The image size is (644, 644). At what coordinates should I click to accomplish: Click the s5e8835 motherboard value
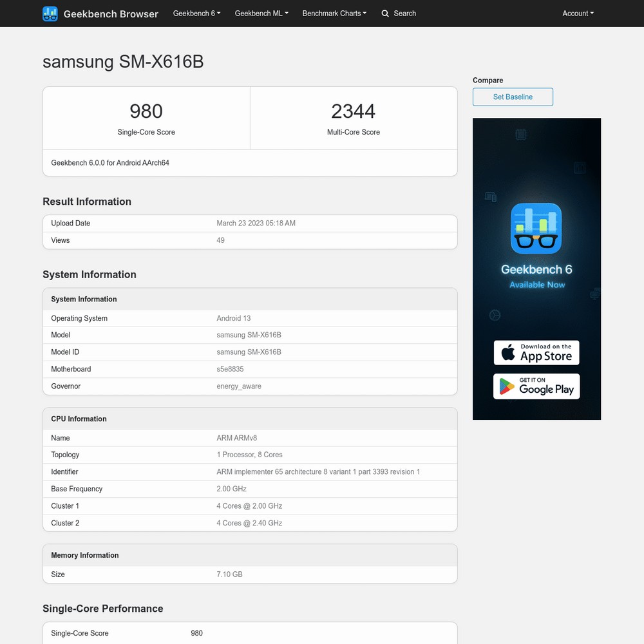click(x=230, y=369)
